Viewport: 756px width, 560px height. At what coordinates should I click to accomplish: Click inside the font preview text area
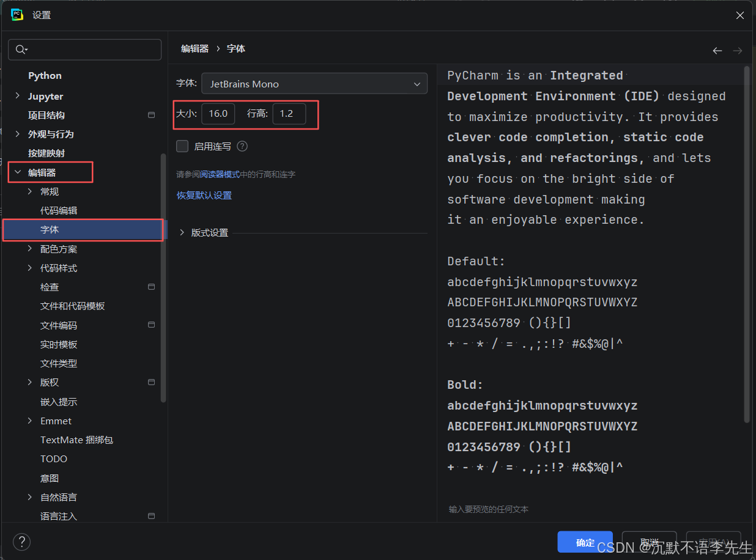click(590, 281)
